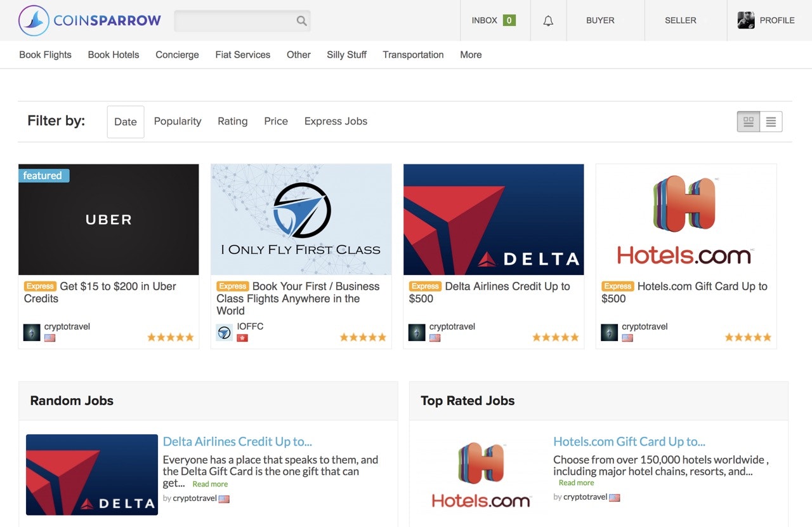812x527 pixels.
Task: Open I Only Fly First Class image
Action: (301, 220)
